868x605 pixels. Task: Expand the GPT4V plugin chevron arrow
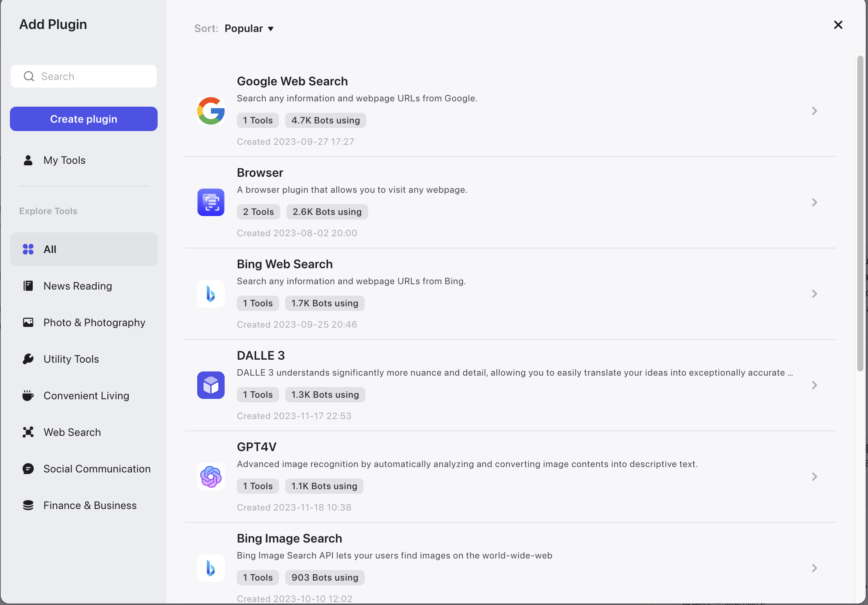point(814,477)
